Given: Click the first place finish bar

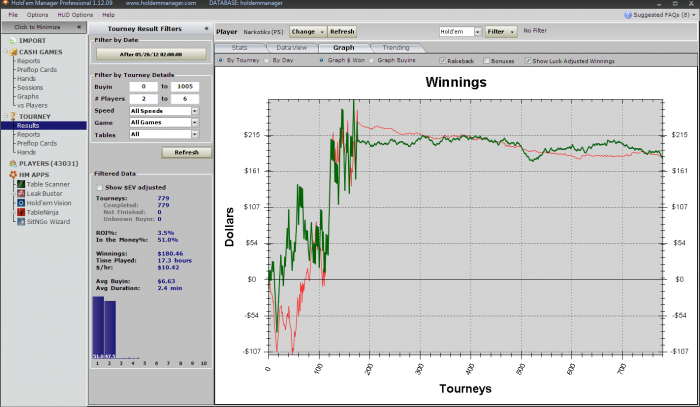Looking at the screenshot, I should pos(98,328).
